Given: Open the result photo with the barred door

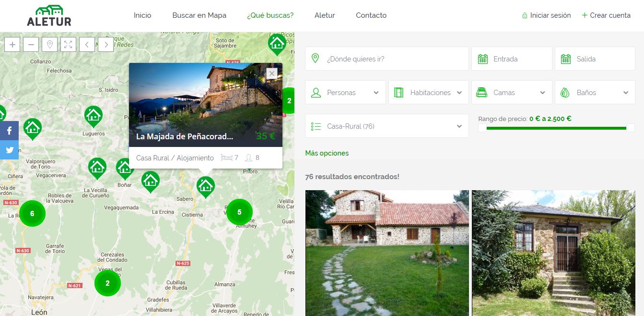Looking at the screenshot, I should tap(553, 253).
